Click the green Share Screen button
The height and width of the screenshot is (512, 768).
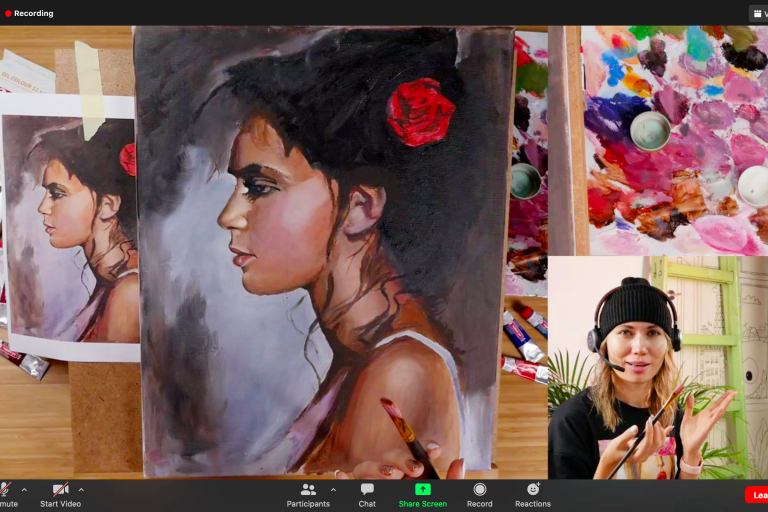423,495
